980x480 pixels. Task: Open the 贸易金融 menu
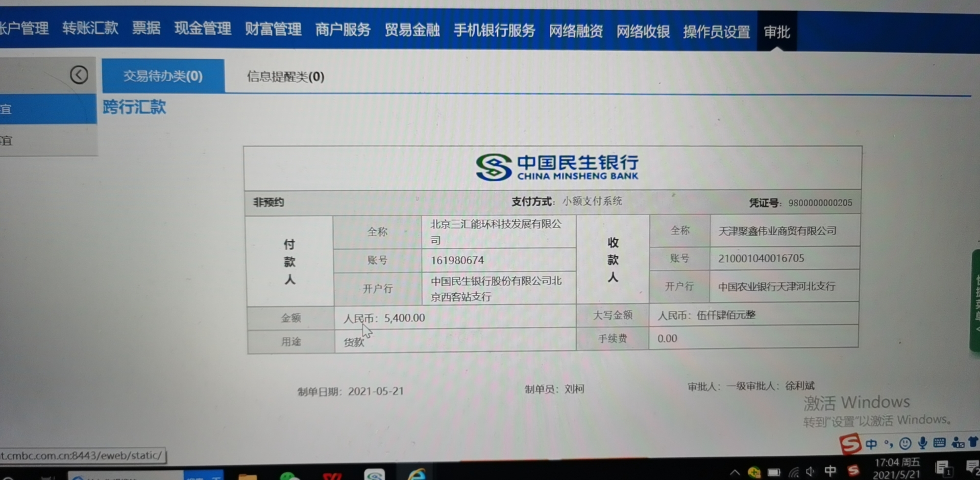pos(412,30)
